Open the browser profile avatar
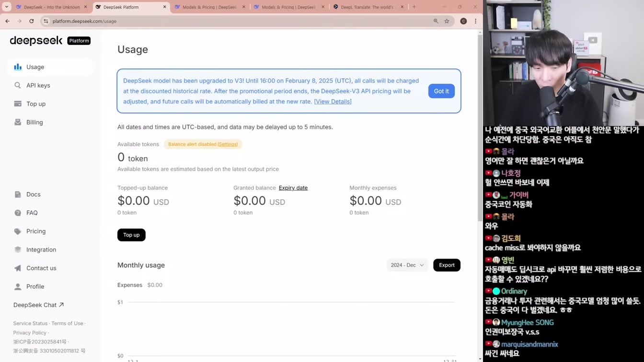The width and height of the screenshot is (644, 362). pyautogui.click(x=463, y=21)
